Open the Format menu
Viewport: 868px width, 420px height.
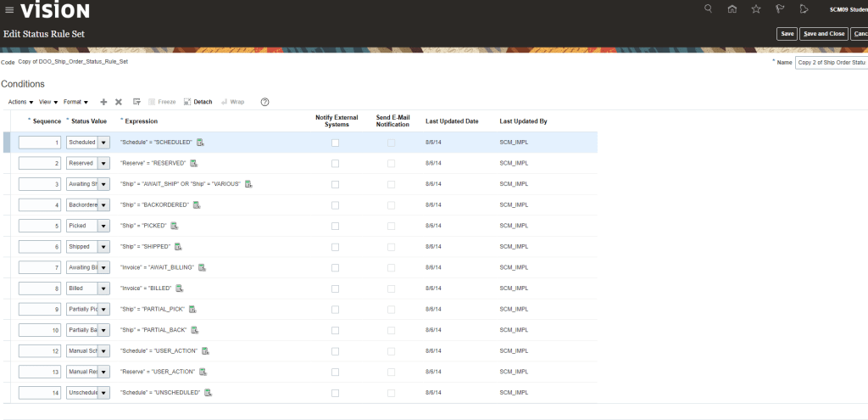[75, 102]
